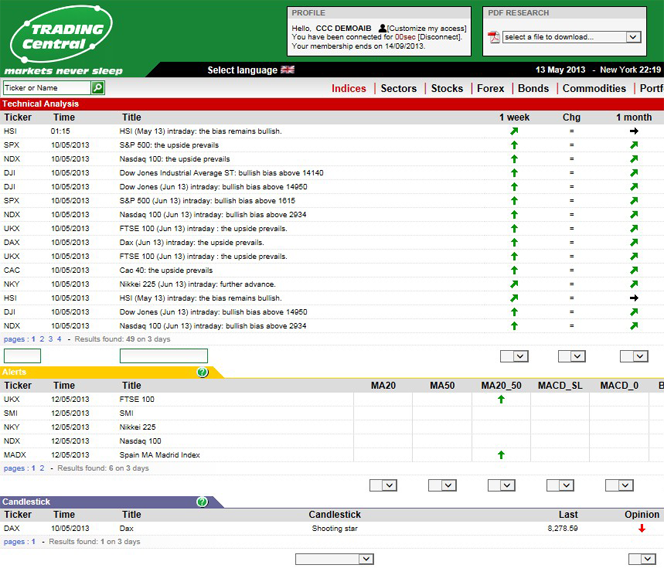The height and width of the screenshot is (575, 664).
Task: Open the PDF research file dropdown
Action: tap(572, 37)
